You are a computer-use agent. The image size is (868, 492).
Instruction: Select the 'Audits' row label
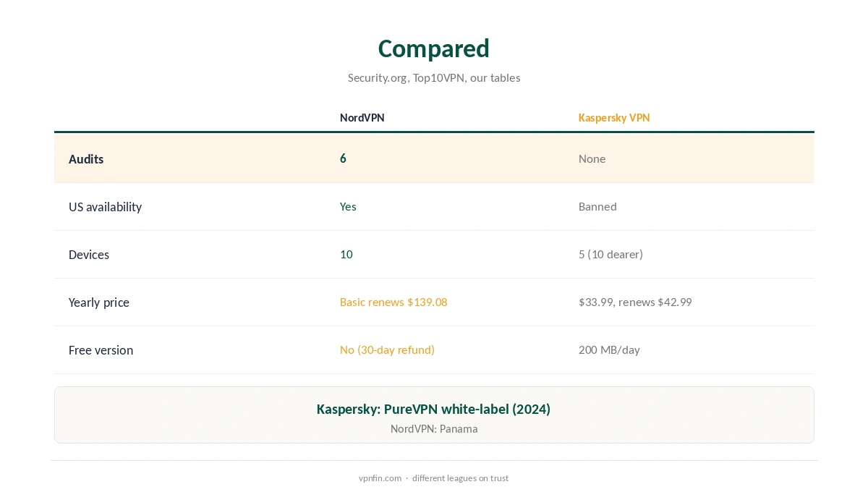86,159
